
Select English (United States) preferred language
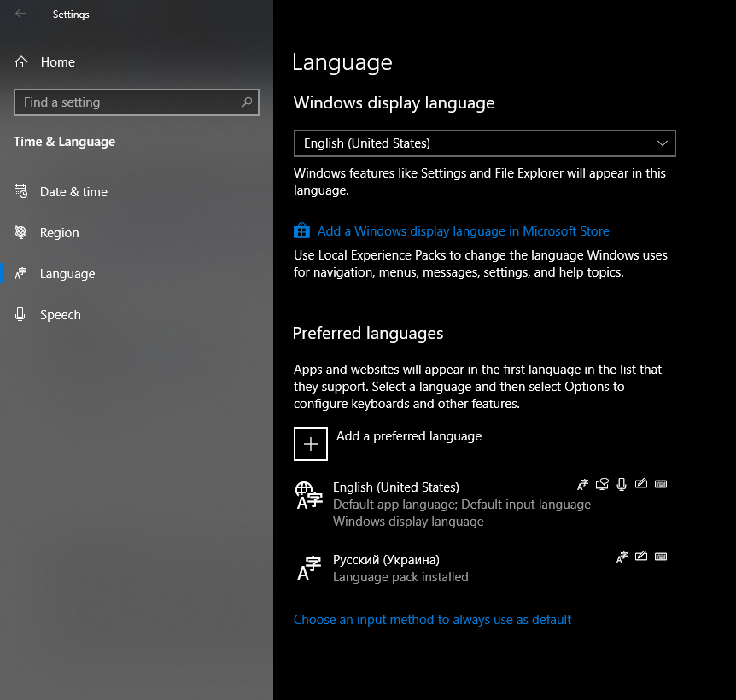coord(481,504)
